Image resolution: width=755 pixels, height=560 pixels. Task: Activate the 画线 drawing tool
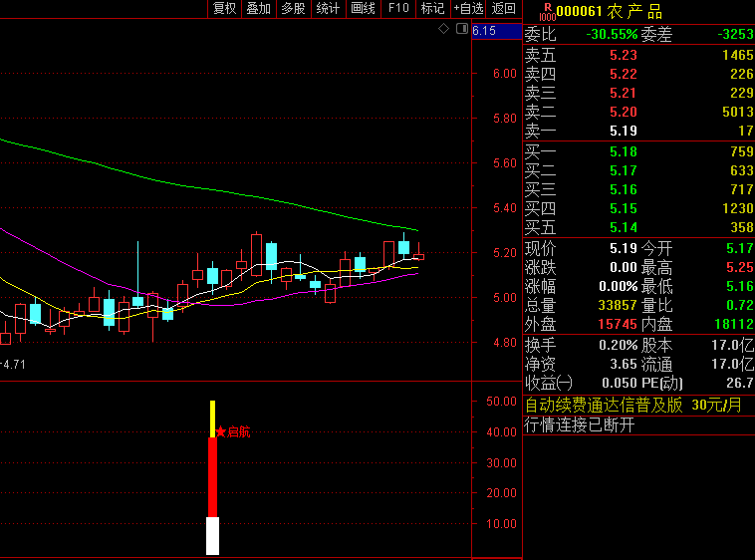[x=363, y=8]
